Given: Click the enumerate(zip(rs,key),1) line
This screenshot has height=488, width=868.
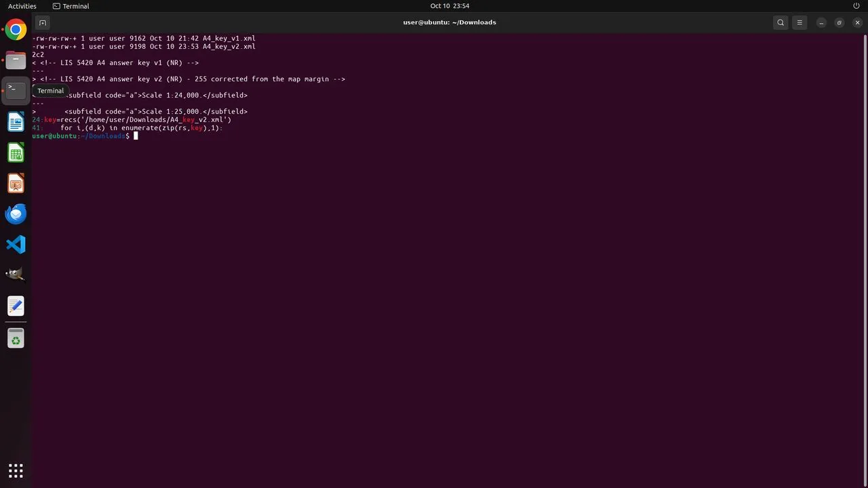Looking at the screenshot, I should tap(127, 128).
